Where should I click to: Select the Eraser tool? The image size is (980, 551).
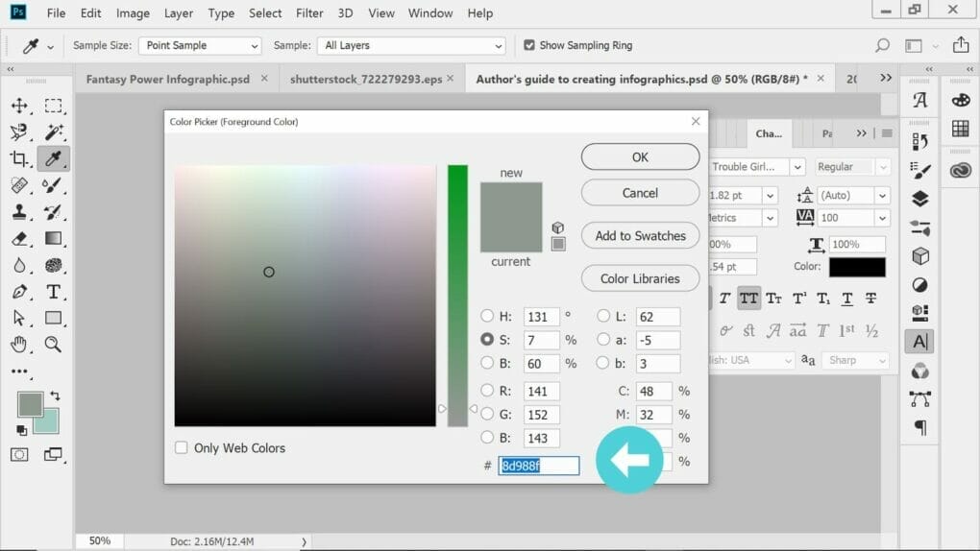click(x=19, y=239)
